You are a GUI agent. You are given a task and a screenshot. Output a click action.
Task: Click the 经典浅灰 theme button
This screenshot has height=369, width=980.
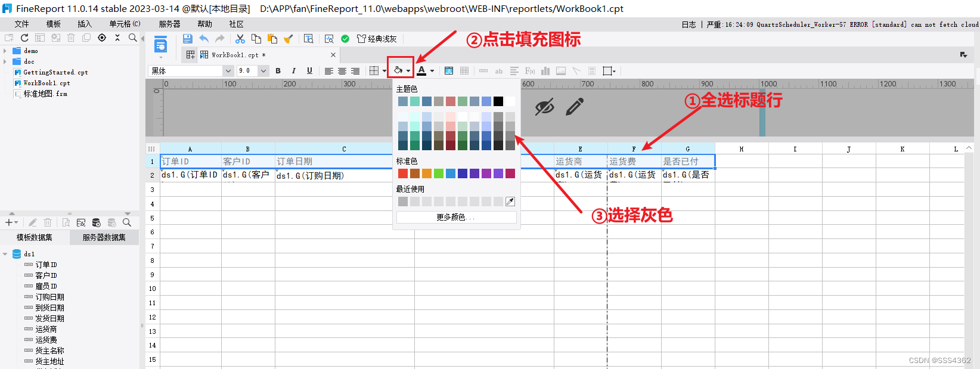[377, 39]
